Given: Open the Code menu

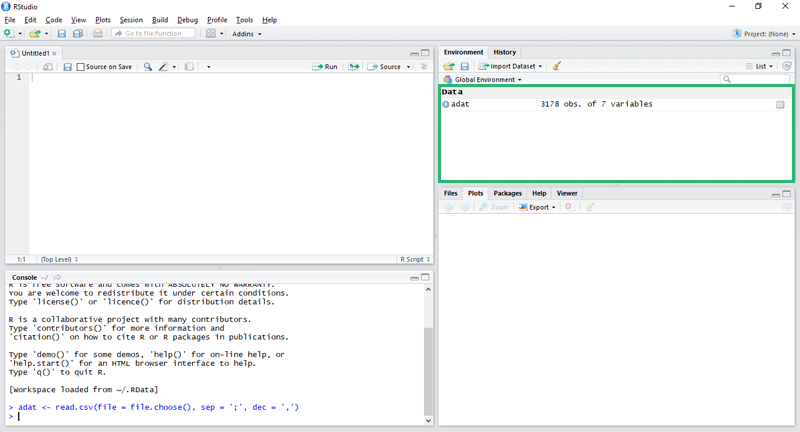Looking at the screenshot, I should (x=54, y=20).
